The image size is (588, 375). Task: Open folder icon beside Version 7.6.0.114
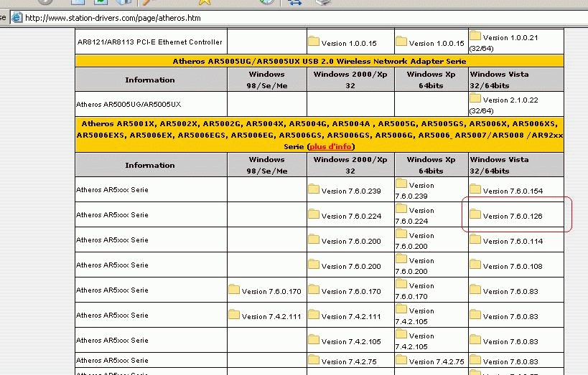[x=475, y=239]
